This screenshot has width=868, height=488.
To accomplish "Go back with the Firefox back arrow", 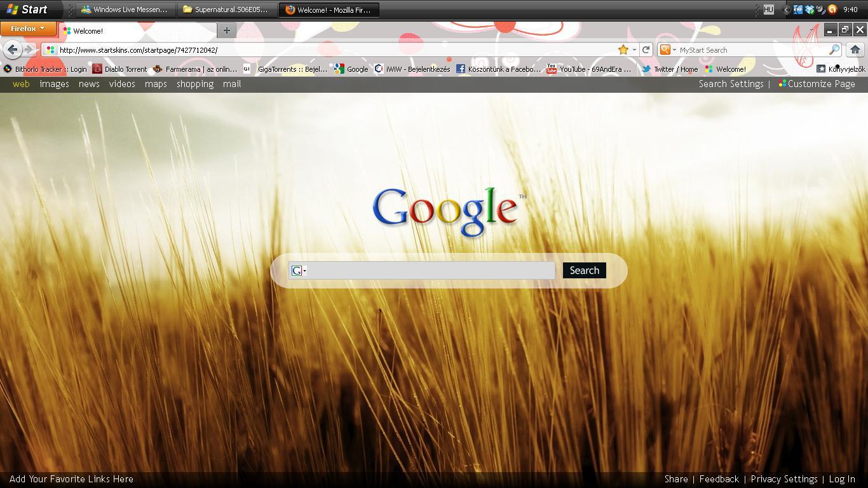I will tap(13, 50).
